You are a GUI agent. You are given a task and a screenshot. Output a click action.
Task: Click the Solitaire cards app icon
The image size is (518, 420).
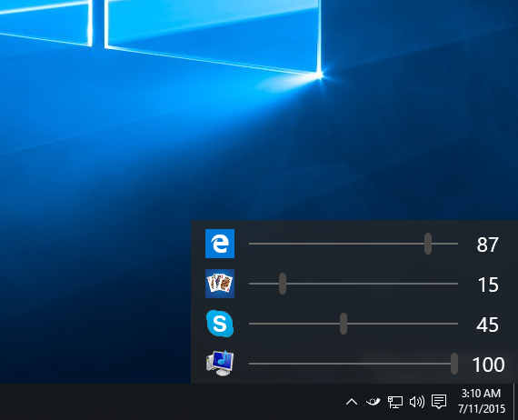pyautogui.click(x=220, y=284)
